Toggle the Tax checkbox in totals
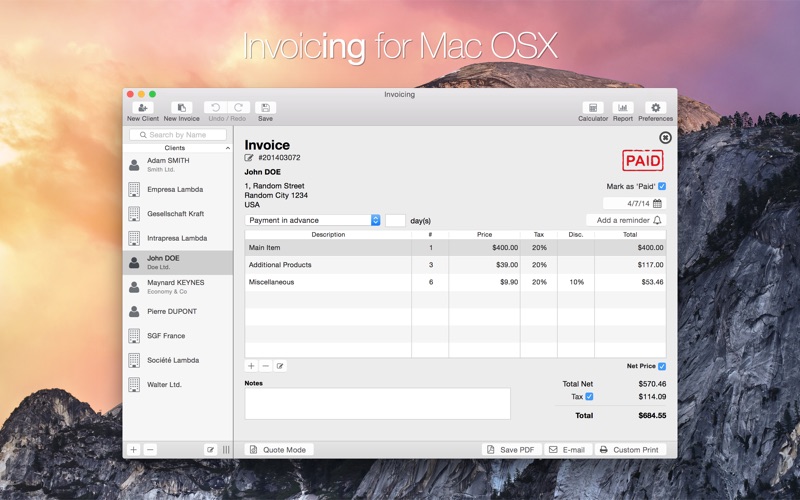The height and width of the screenshot is (500, 800). pyautogui.click(x=589, y=396)
